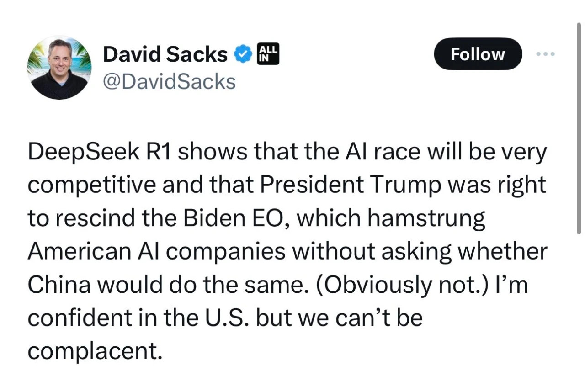Click the All In affiliation badge
Image resolution: width=585 pixels, height=392 pixels.
point(268,54)
